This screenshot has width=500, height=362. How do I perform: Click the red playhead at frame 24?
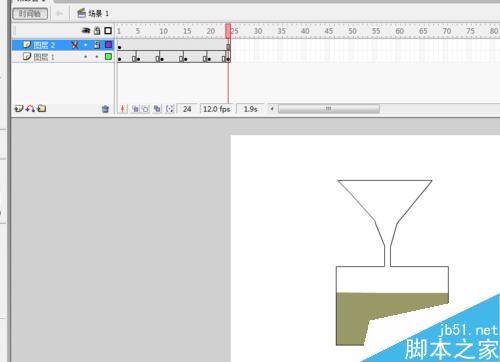coord(228,31)
